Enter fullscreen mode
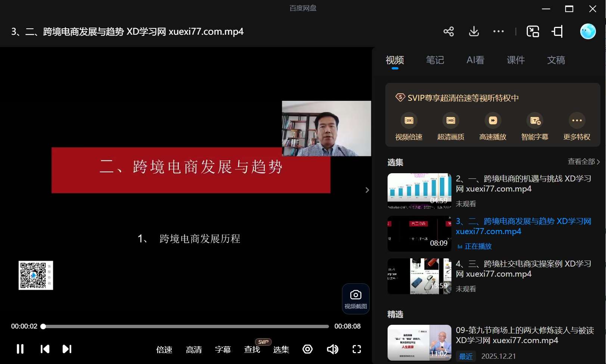 coord(357,349)
